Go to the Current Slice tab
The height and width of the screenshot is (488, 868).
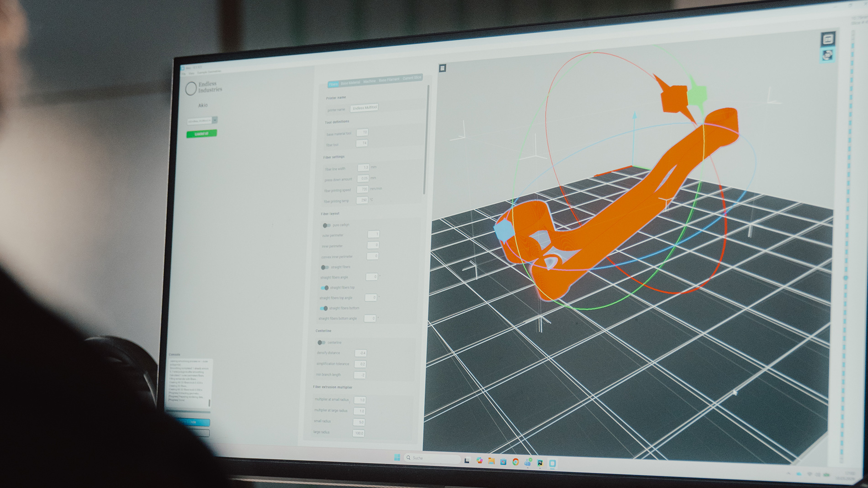click(x=412, y=78)
